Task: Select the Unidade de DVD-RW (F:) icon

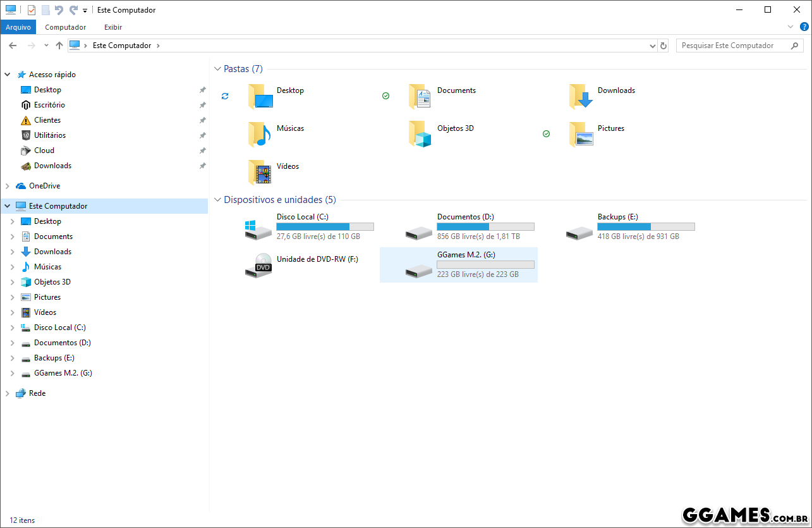Action: click(258, 266)
